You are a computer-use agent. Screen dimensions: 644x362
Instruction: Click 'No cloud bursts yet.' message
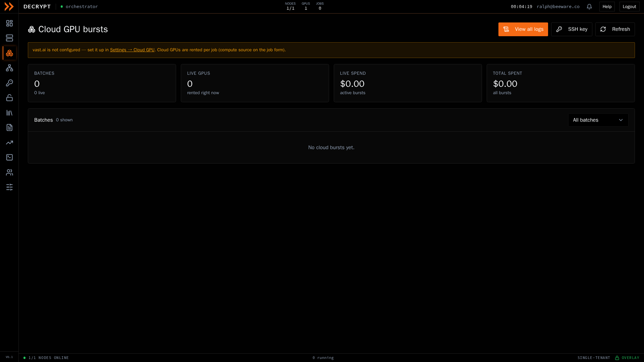click(331, 147)
